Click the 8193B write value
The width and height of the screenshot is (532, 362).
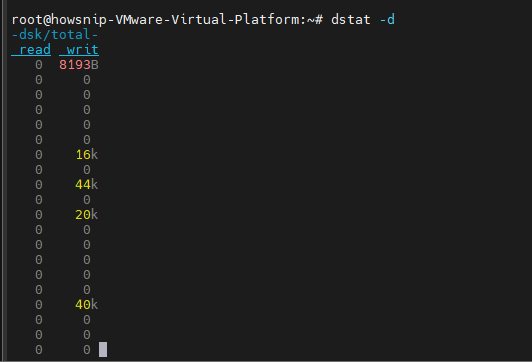click(x=79, y=65)
